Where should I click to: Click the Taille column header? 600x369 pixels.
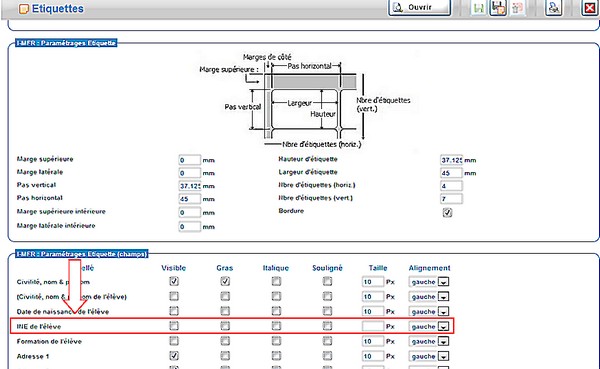378,268
